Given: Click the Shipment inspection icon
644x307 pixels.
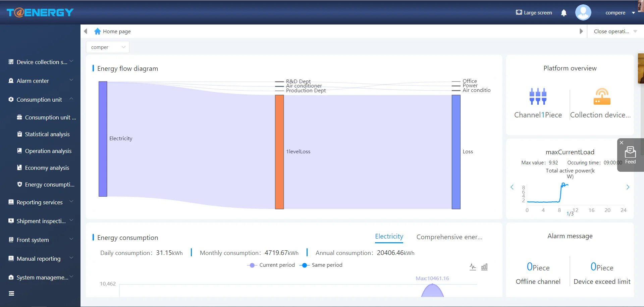Looking at the screenshot, I should (x=11, y=221).
